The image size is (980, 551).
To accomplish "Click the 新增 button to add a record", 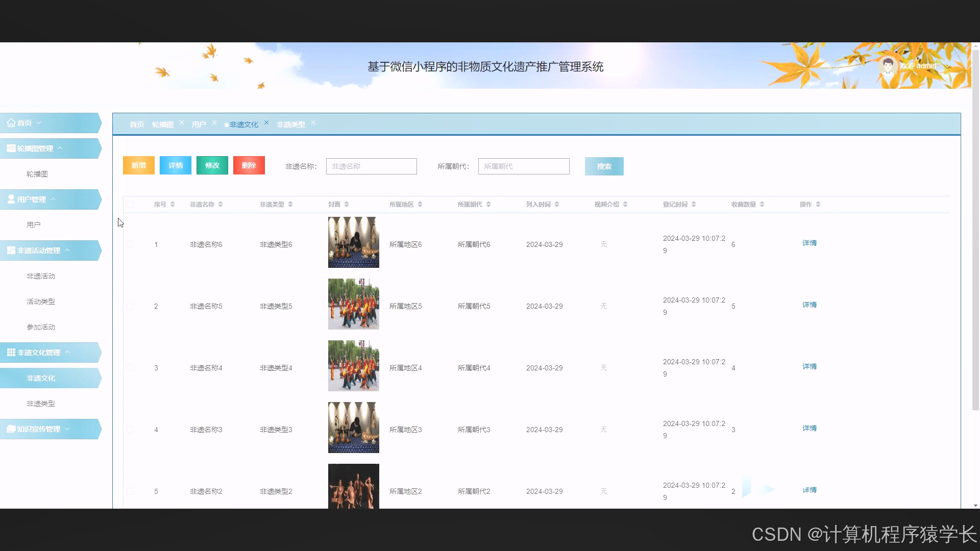I will click(138, 165).
